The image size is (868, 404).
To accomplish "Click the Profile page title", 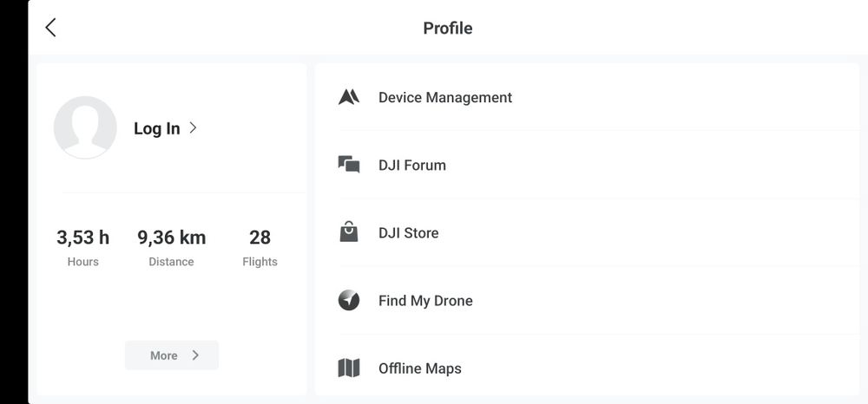I will coord(448,29).
